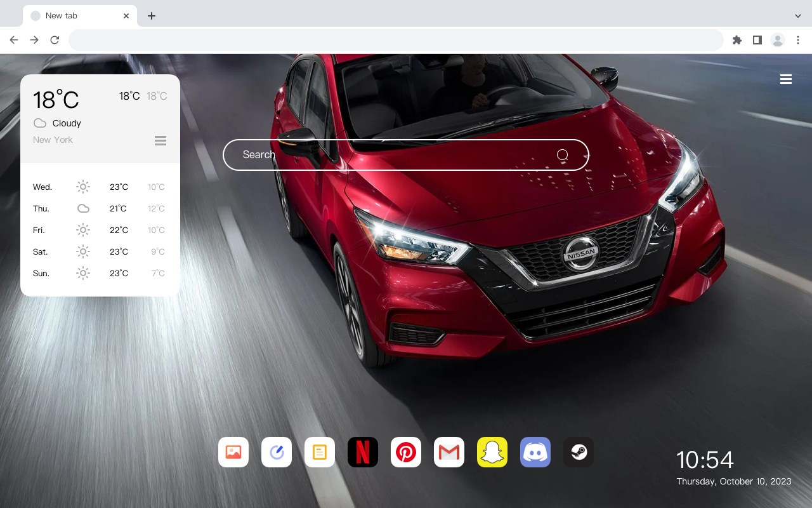812x508 pixels.
Task: Click the Cloudy weather condition
Action: click(x=67, y=123)
